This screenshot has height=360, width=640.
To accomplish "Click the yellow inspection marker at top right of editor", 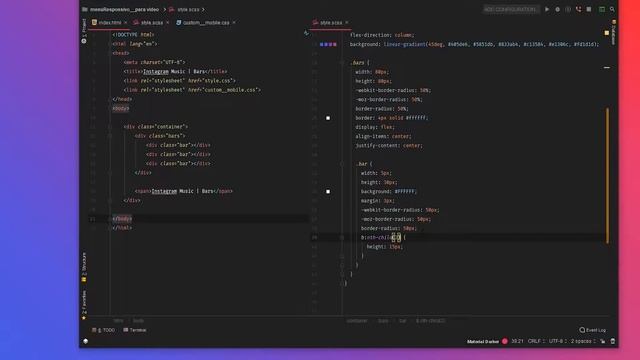I will tap(607, 33).
